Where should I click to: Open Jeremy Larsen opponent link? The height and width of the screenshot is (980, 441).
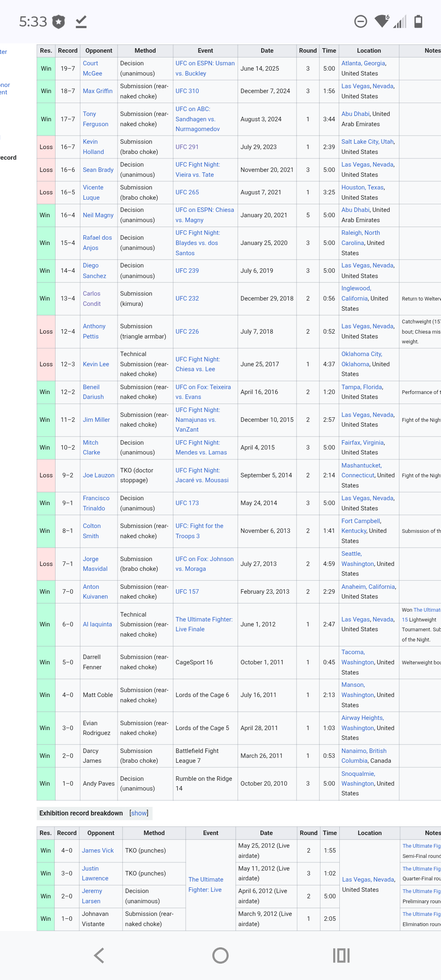click(92, 896)
